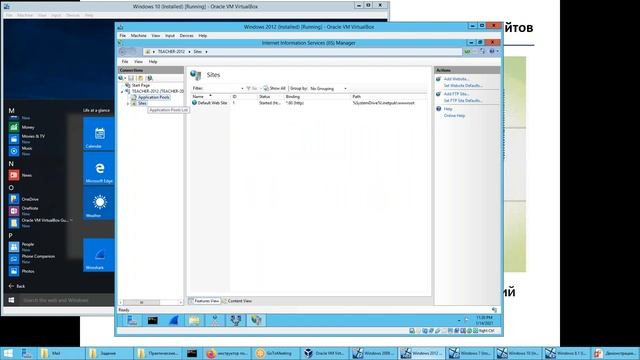Click the Sites folder icon in Connections tree
Image resolution: width=640 pixels, height=360 pixels.
point(133,103)
